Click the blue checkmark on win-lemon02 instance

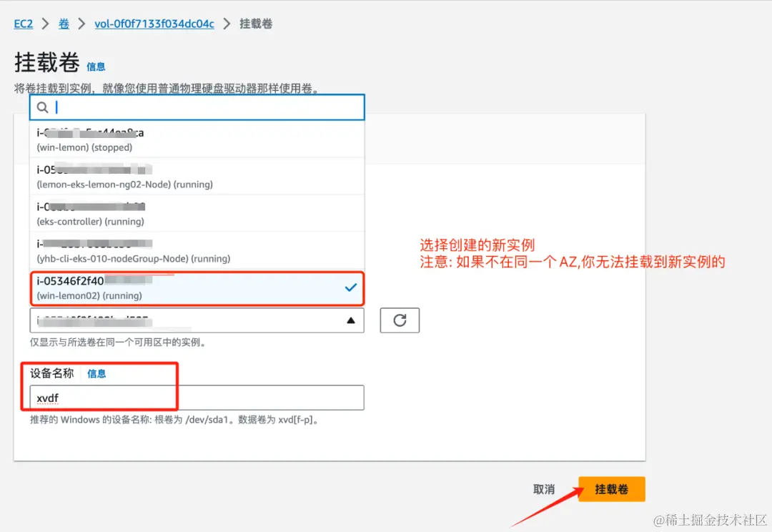[x=350, y=287]
